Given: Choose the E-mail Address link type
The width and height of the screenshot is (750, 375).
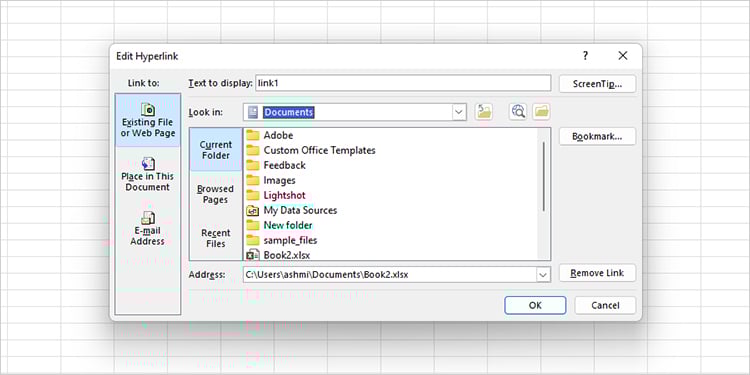Looking at the screenshot, I should pos(148,229).
